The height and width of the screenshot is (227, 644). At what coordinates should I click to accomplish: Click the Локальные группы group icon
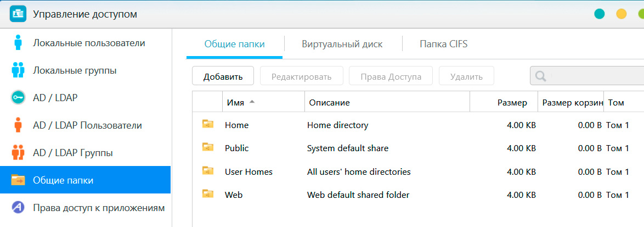18,70
